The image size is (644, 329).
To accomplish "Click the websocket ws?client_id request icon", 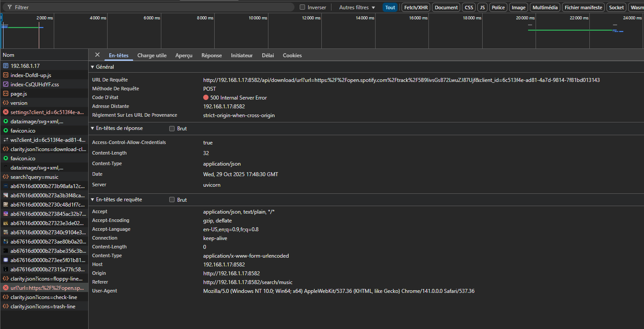I will pos(6,140).
